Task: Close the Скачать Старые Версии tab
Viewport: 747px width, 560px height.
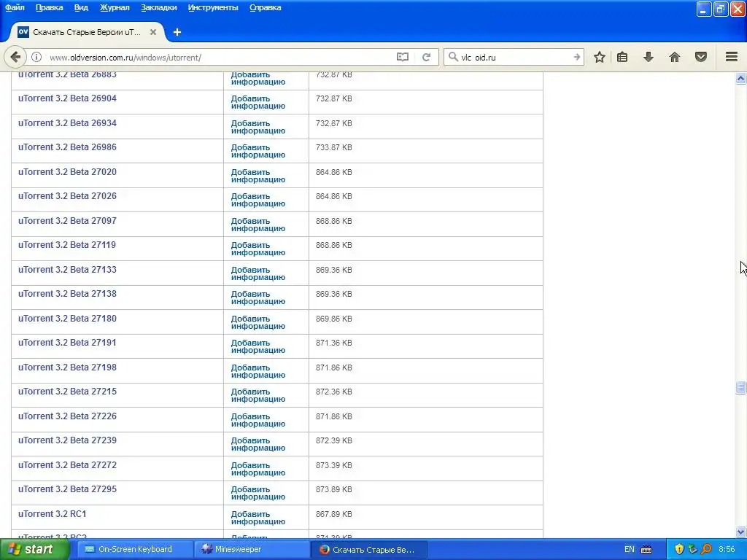Action: (153, 32)
